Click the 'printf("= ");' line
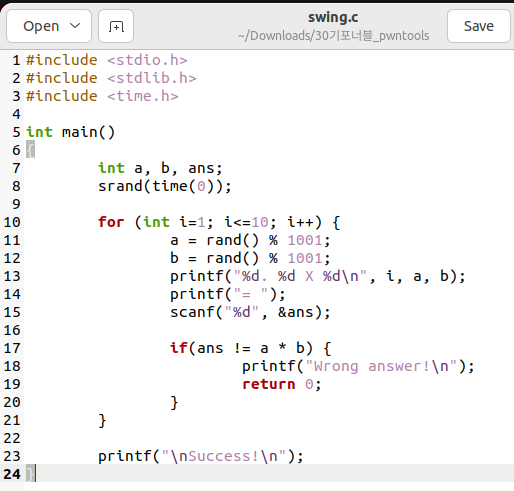514x491 pixels. [228, 294]
